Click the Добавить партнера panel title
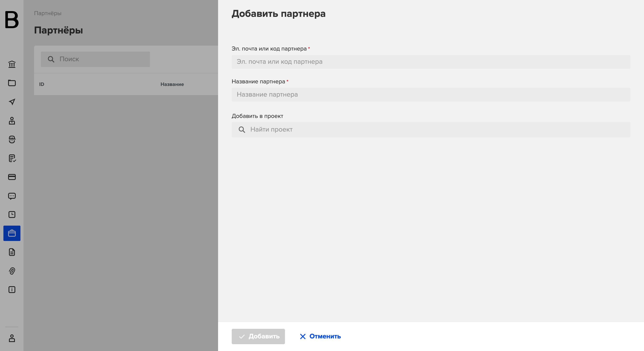This screenshot has height=351, width=644. tap(279, 13)
